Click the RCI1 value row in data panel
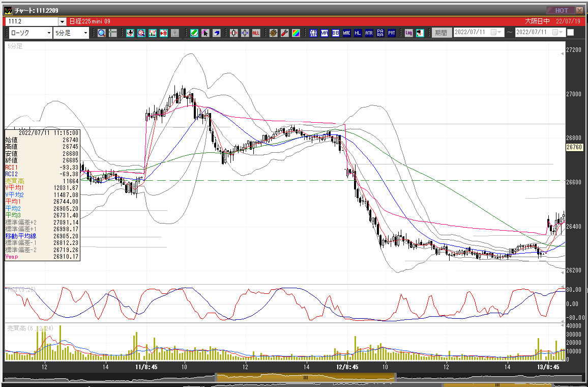588x387 pixels. (x=42, y=168)
